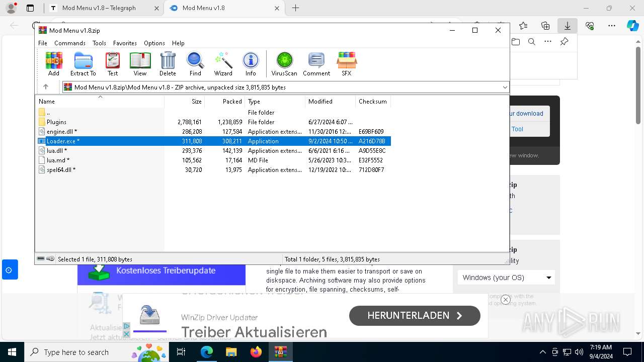This screenshot has width=644, height=362.
Task: Click the Add toolbar icon in WinRAR
Action: point(54,64)
